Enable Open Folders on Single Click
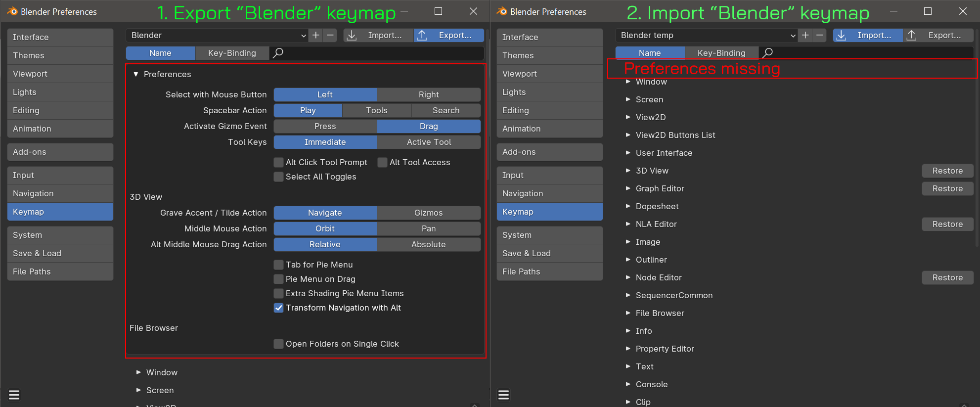 [x=279, y=344]
